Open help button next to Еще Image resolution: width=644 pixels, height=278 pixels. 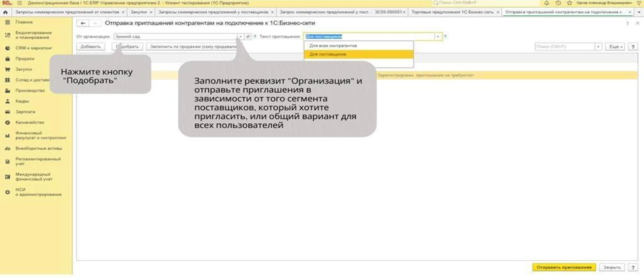point(633,47)
